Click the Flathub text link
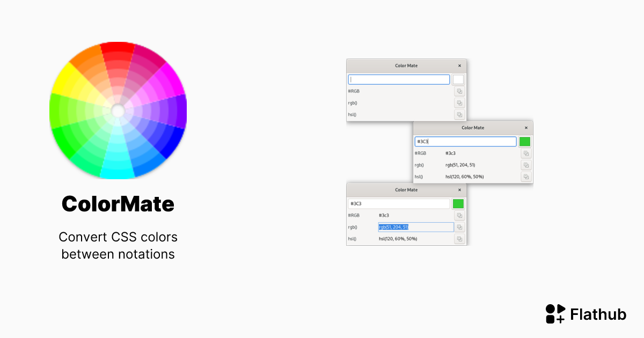 pyautogui.click(x=598, y=314)
